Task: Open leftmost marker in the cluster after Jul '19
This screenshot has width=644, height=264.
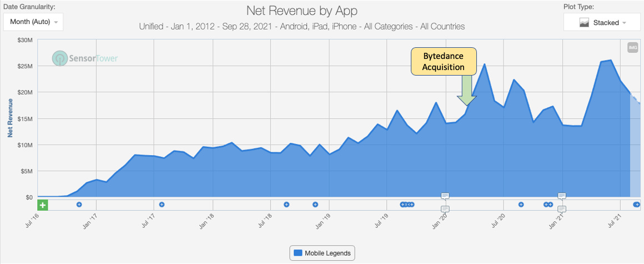Action: click(x=402, y=205)
